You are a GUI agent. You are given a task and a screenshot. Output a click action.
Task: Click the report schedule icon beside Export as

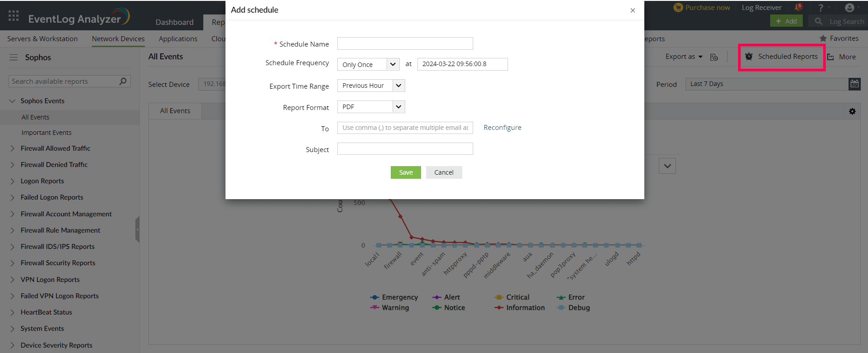coord(714,57)
